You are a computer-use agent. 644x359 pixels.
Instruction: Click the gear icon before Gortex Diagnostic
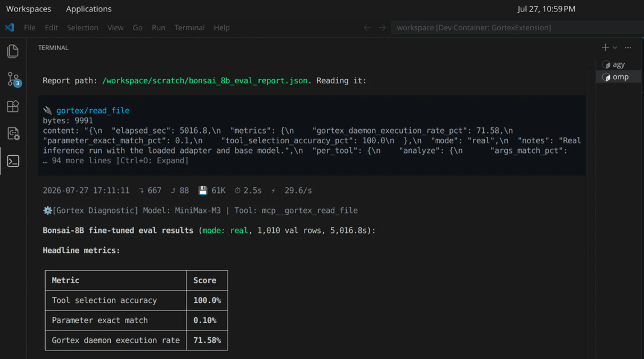47,210
